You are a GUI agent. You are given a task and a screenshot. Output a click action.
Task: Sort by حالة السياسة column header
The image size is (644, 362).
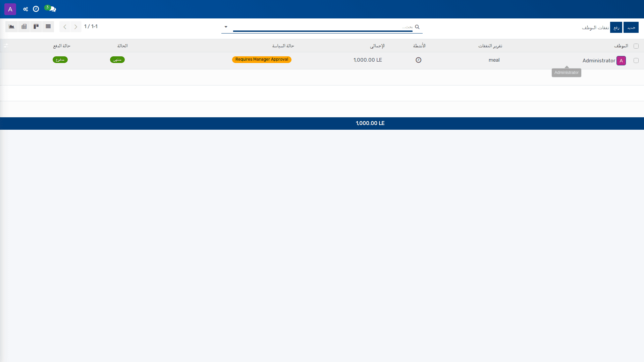[283, 46]
